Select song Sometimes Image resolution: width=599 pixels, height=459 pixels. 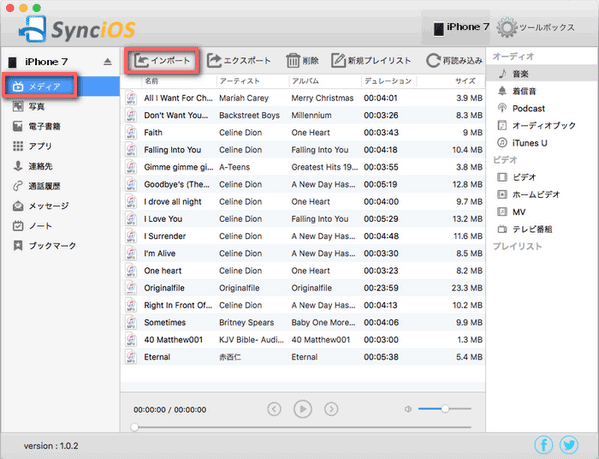click(165, 322)
